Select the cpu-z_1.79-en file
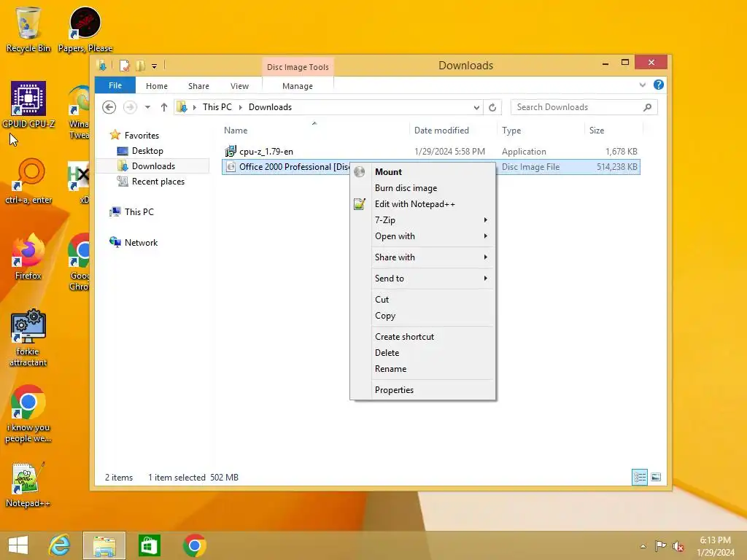747x560 pixels. (x=430, y=152)
